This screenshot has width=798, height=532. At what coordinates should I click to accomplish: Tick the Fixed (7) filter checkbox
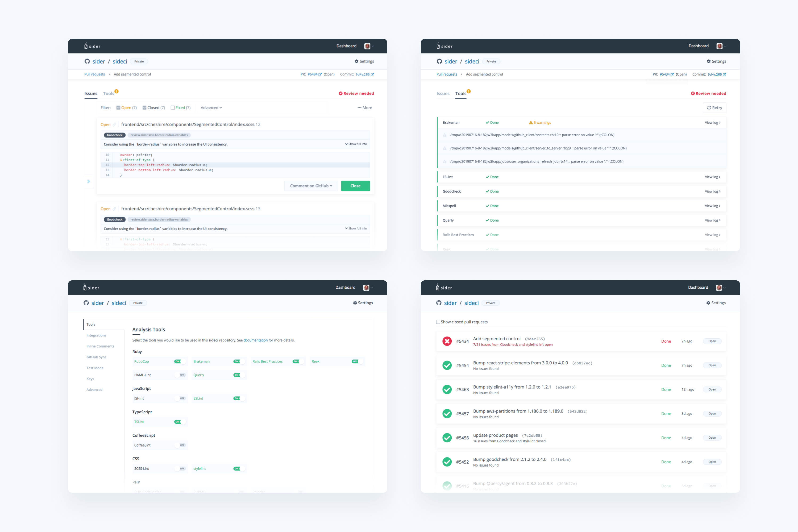click(173, 107)
